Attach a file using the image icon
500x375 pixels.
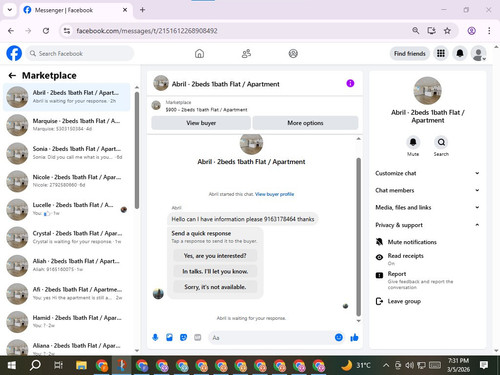tap(169, 338)
